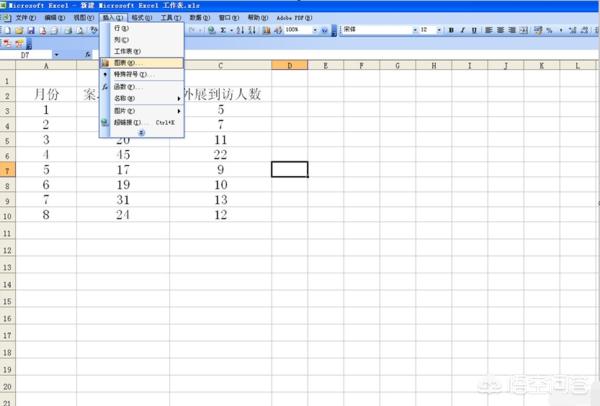
Task: Apply currency style format icon
Action: [x=538, y=30]
